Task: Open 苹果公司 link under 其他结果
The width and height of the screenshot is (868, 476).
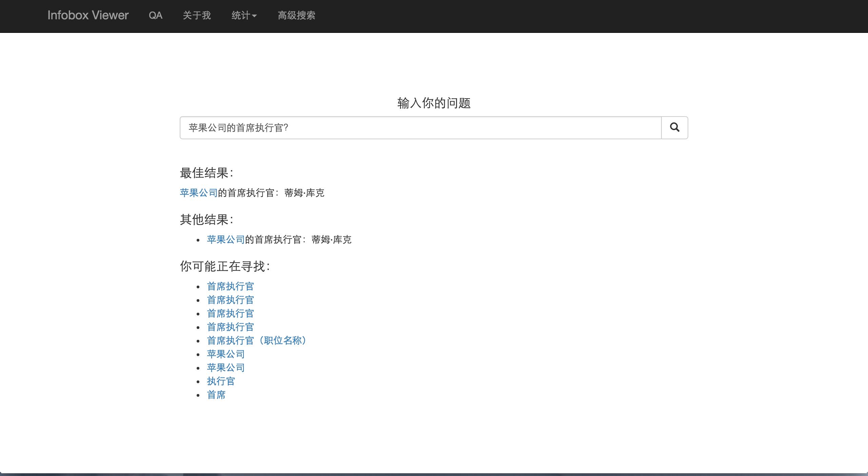Action: point(225,240)
